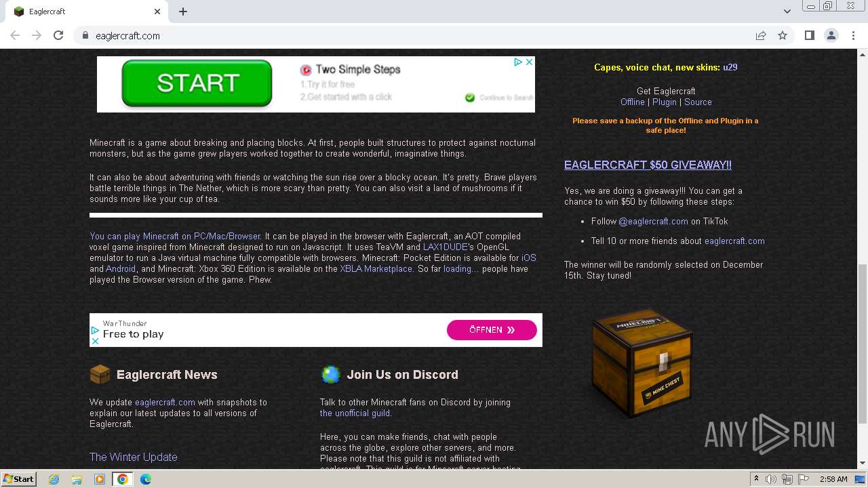Open Internet Explorer from taskbar
The image size is (868, 488).
tap(54, 479)
